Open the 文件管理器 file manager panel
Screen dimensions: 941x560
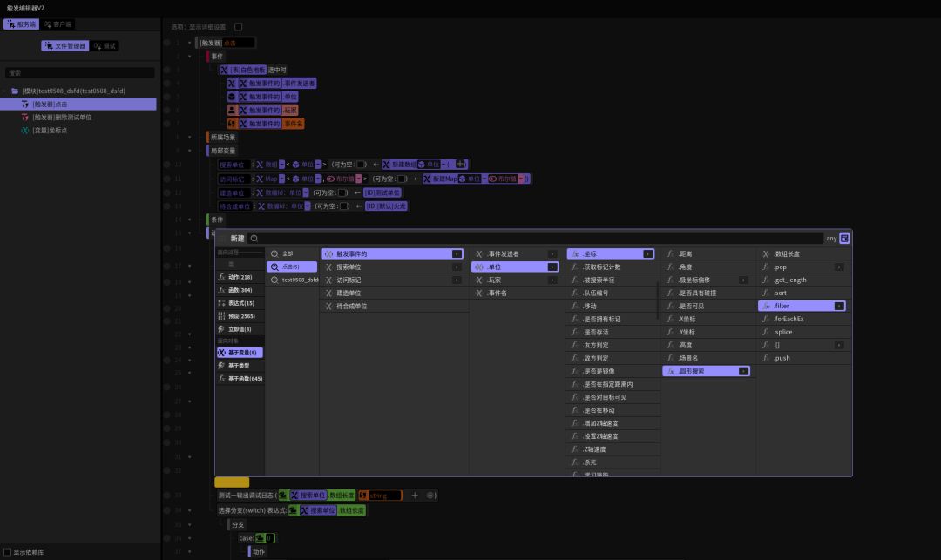(64, 45)
